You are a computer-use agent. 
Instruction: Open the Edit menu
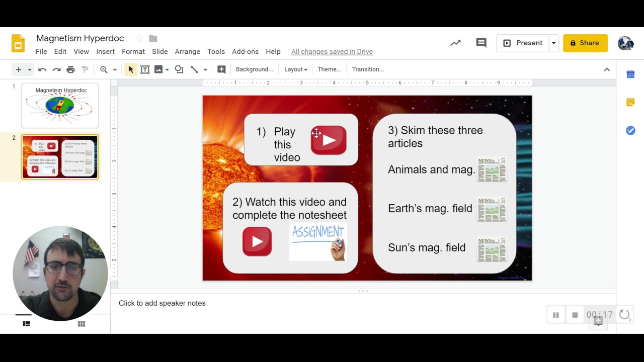pyautogui.click(x=60, y=51)
